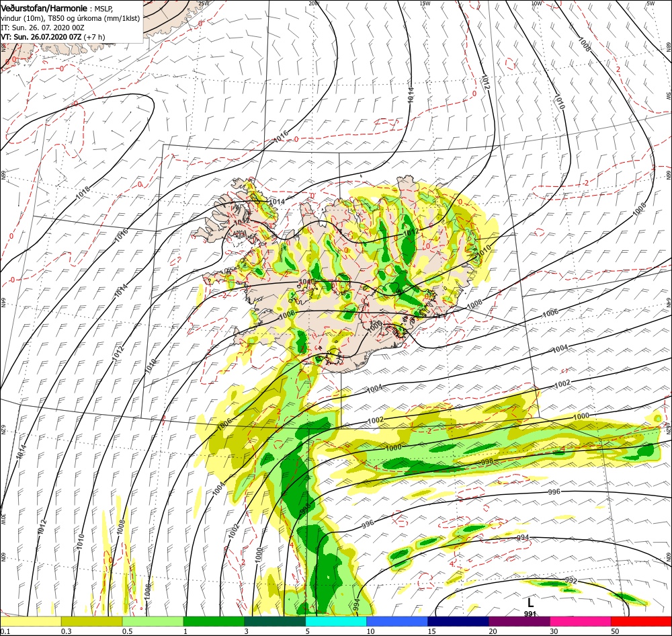Click the "15" legend value

(x=431, y=631)
